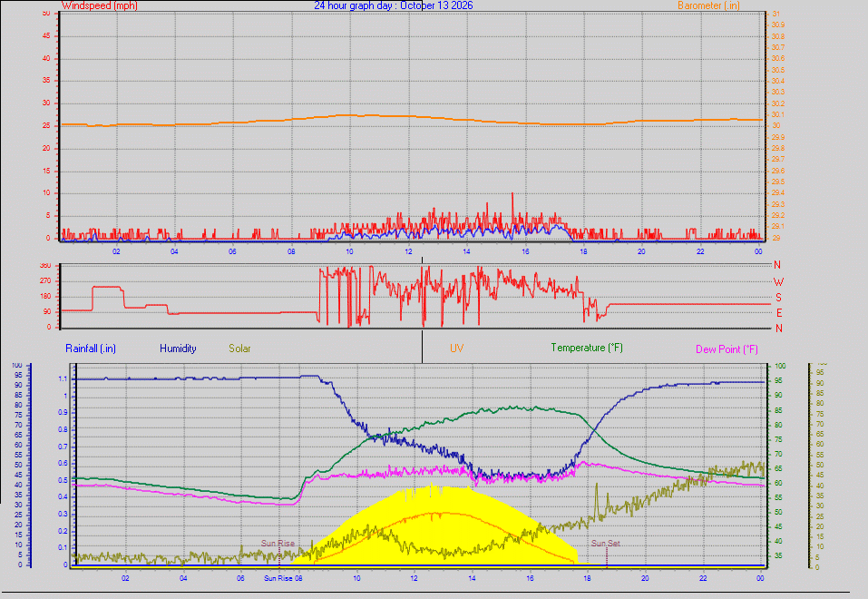Click the '95' tick on the green temperature axis
Image resolution: width=868 pixels, height=599 pixels.
778,380
